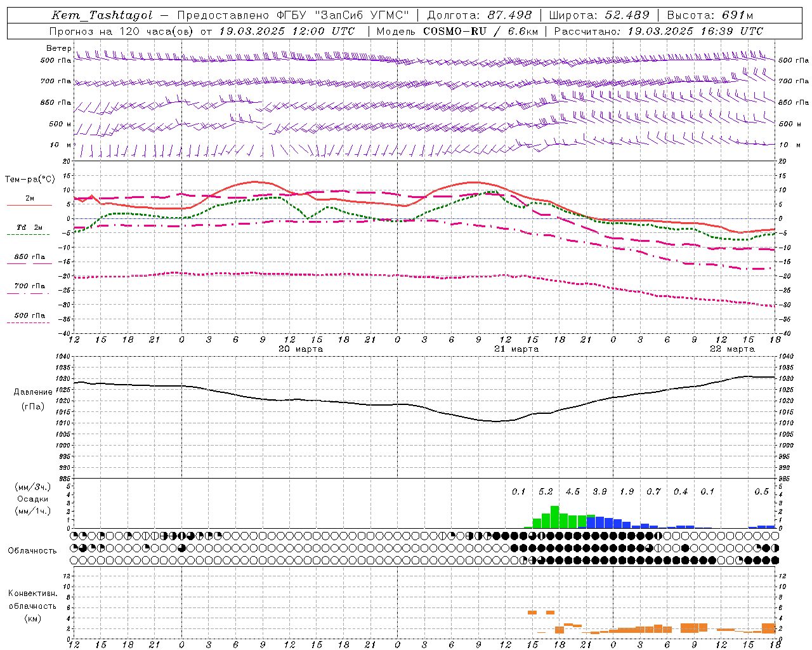Click 'Предоставлено ФГБУ "ЗапСиб УГМС"' provider text
The image size is (812, 650).
[294, 15]
